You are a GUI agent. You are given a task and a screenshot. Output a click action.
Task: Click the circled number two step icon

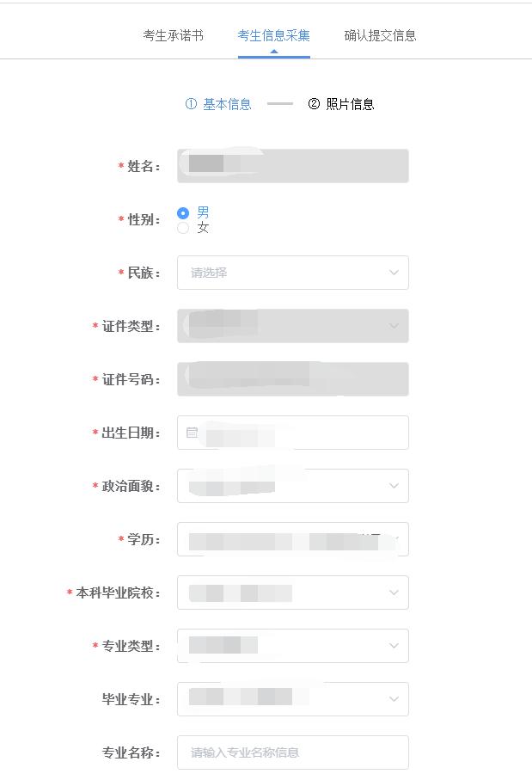click(x=314, y=104)
